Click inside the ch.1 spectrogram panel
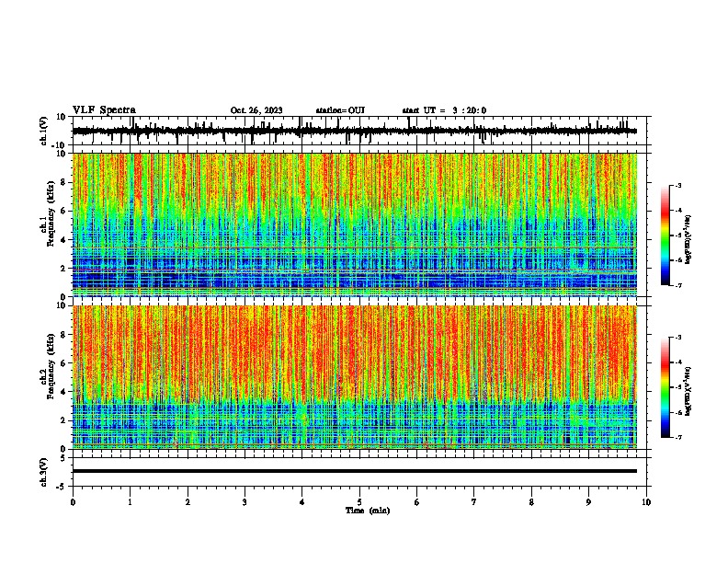The height and width of the screenshot is (563, 728). 355,224
